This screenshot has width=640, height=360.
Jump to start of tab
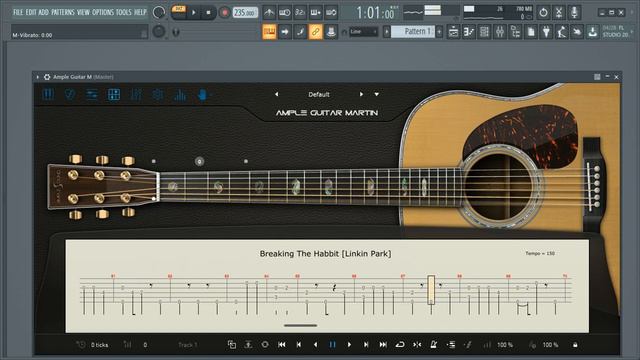(x=282, y=345)
